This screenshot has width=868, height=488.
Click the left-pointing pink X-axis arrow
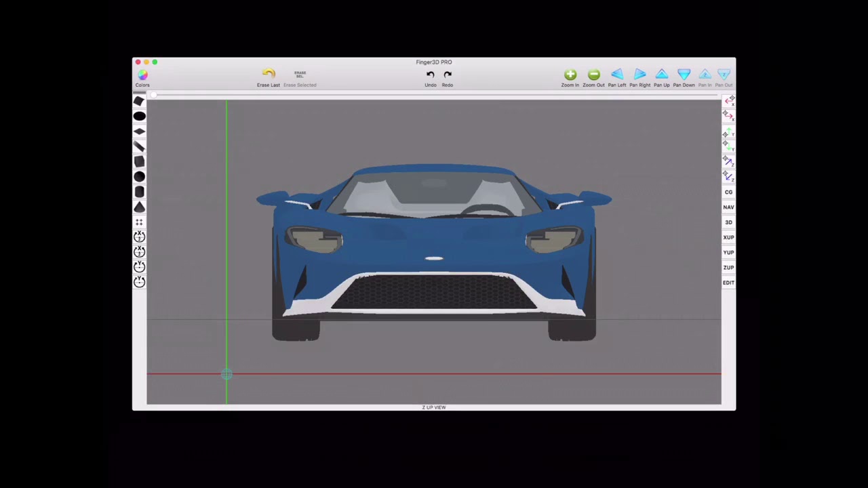tap(729, 101)
